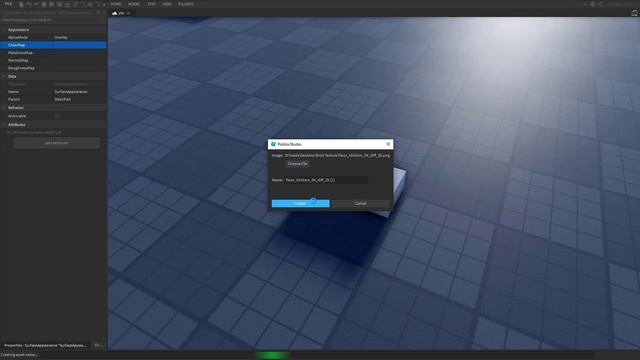The image size is (640, 360).
Task: Click the Roblox Studio logo icon in dialog
Action: click(273, 144)
